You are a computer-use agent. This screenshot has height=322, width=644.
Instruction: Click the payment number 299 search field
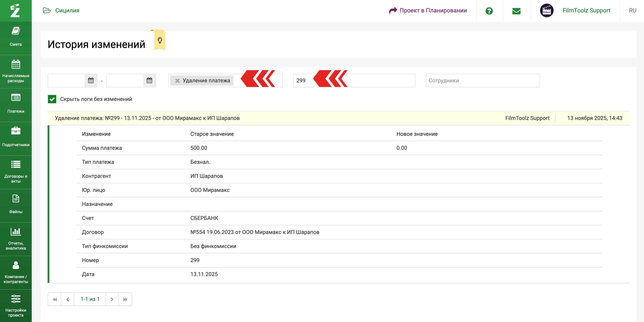[x=354, y=80]
